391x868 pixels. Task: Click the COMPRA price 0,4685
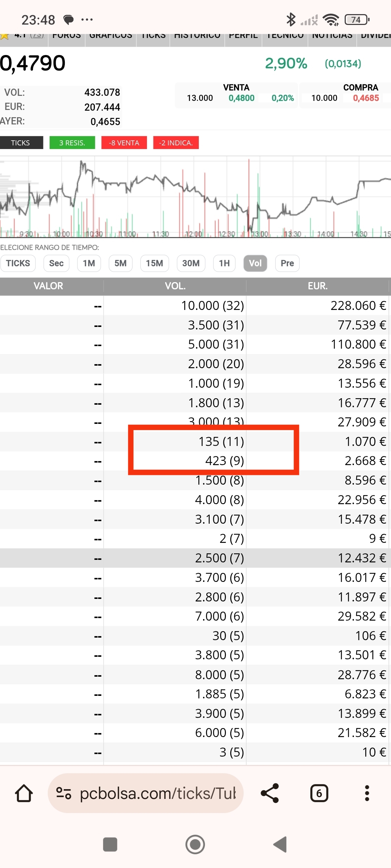(x=366, y=98)
